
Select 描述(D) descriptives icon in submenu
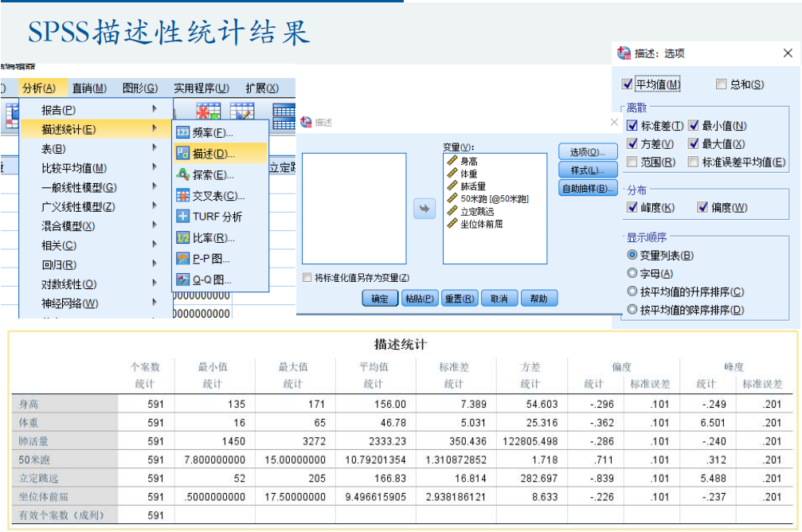[182, 154]
